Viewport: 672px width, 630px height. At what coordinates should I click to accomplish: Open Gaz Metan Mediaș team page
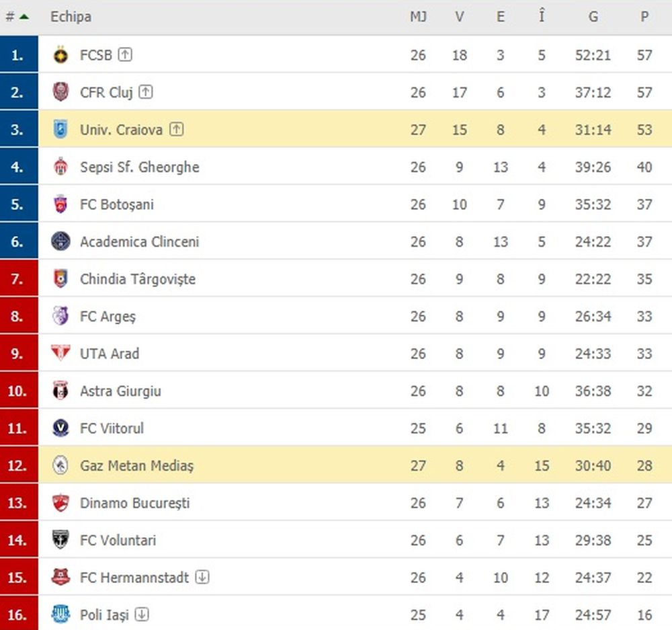[136, 465]
